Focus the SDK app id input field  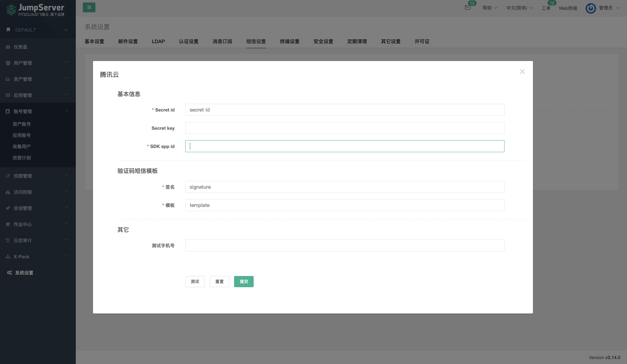tap(345, 146)
